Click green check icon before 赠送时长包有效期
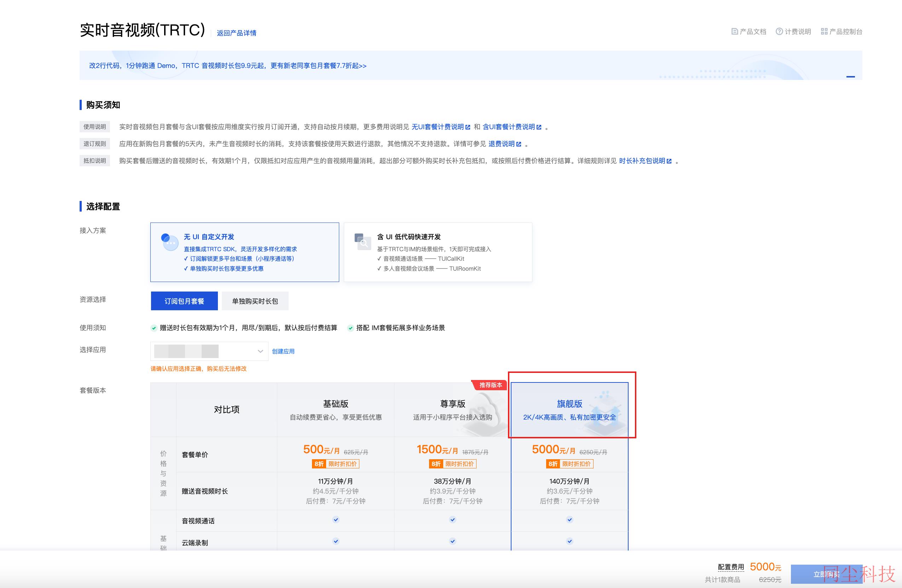 coord(154,328)
